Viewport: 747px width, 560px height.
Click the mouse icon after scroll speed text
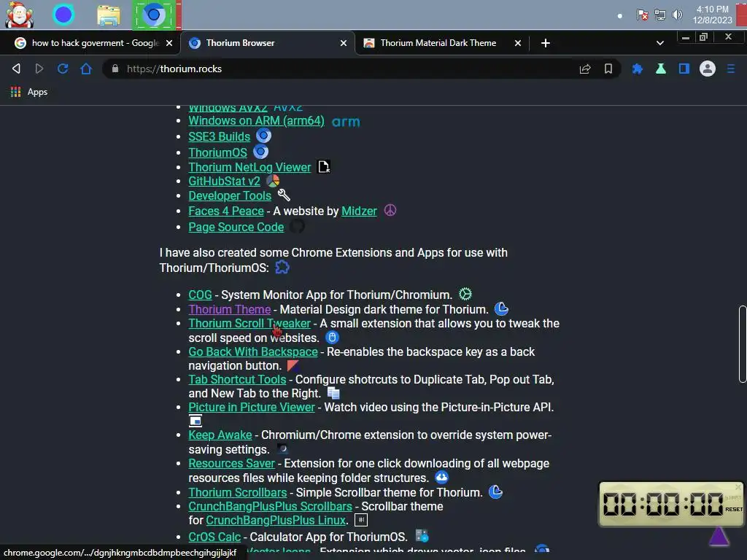332,338
